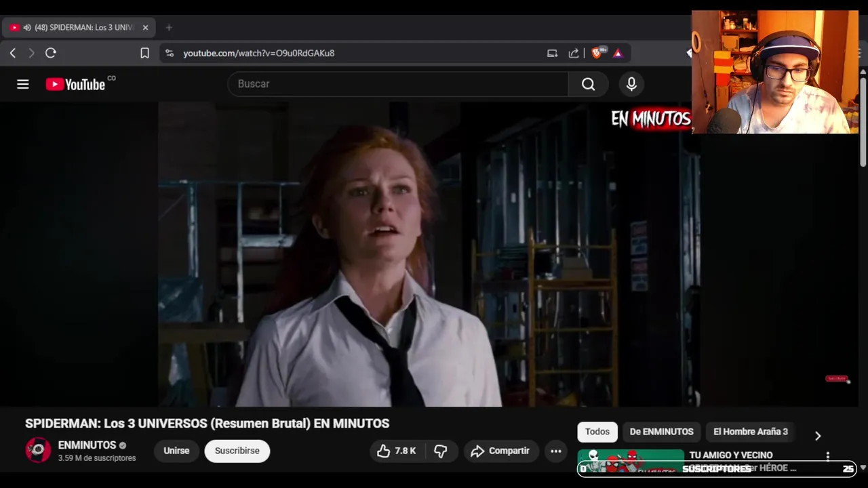
Task: Go back with the browser back arrow
Action: point(13,53)
